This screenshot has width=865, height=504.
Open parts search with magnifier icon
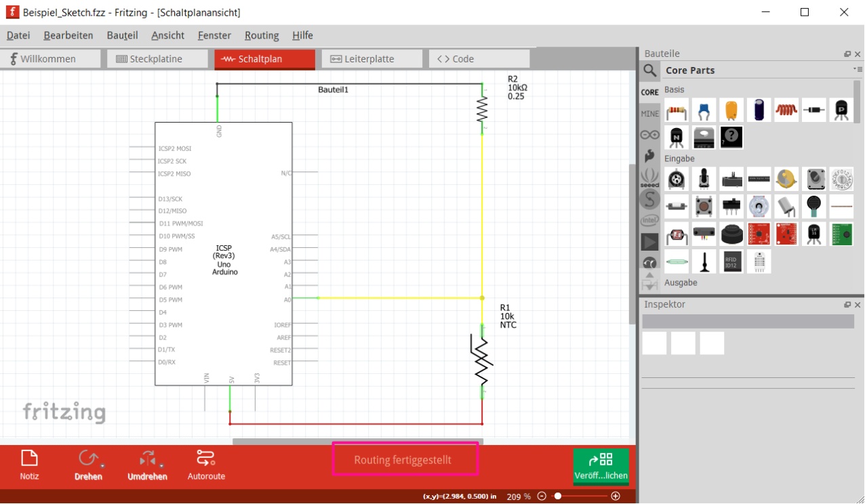pos(649,70)
